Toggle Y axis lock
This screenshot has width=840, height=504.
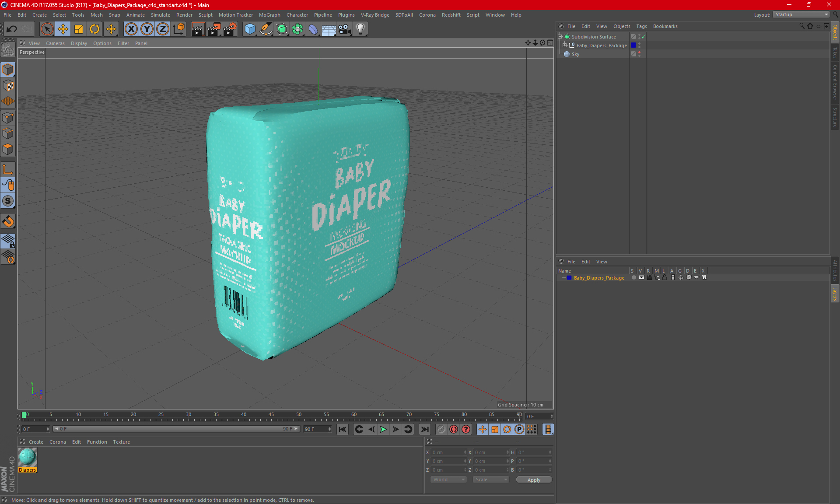(x=147, y=29)
